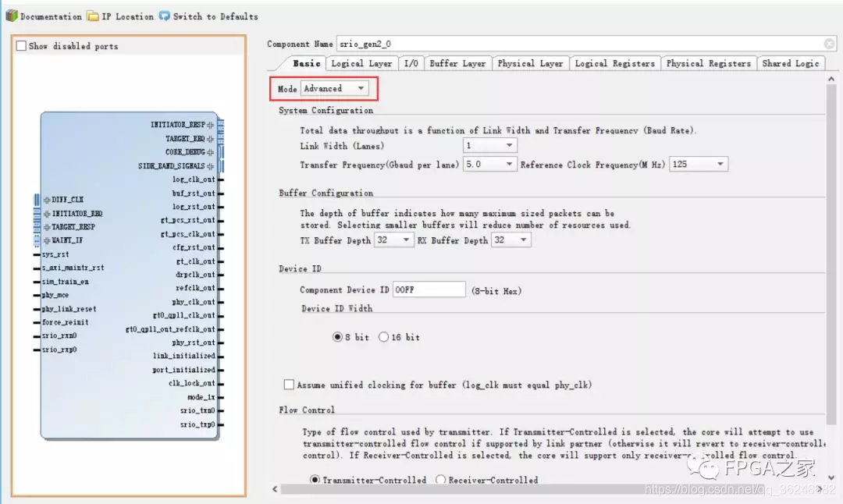
Task: Switch to the Buffer Layer tab
Action: coord(457,63)
